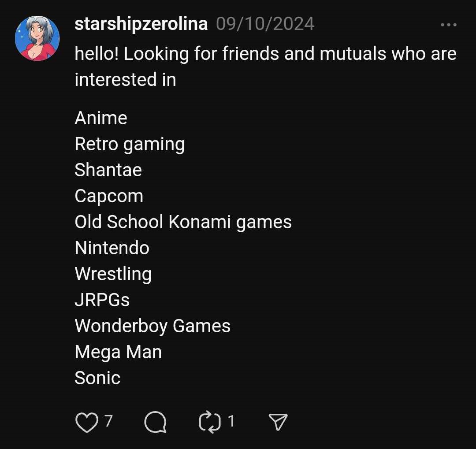Like the post with the heart icon
The height and width of the screenshot is (449, 476).
pyautogui.click(x=86, y=423)
